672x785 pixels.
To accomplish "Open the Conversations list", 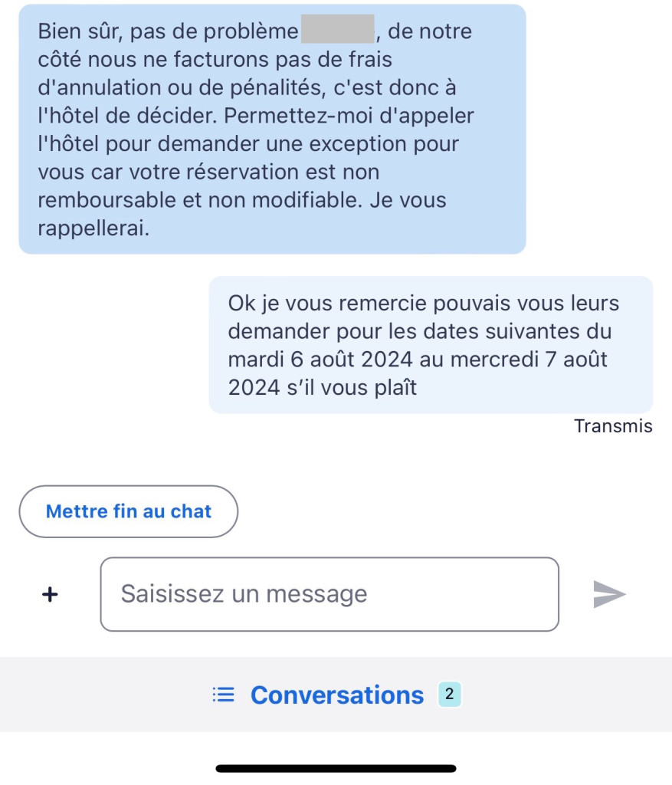I will point(336,695).
